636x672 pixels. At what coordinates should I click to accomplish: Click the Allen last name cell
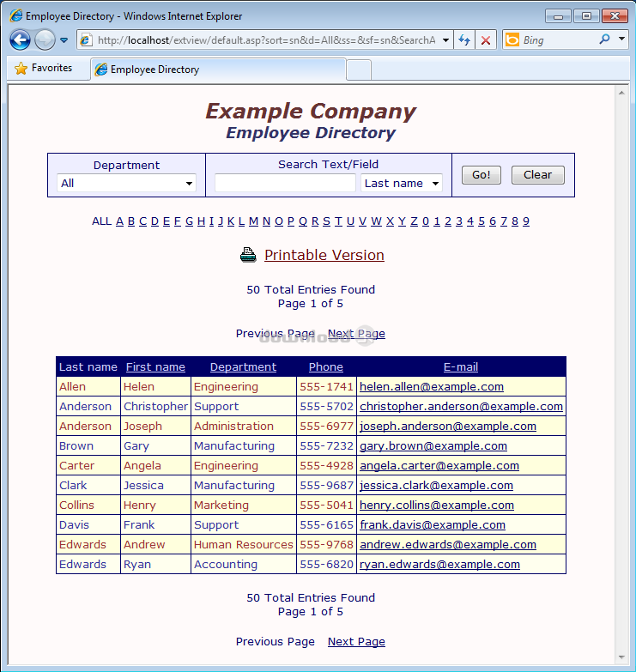tap(88, 386)
